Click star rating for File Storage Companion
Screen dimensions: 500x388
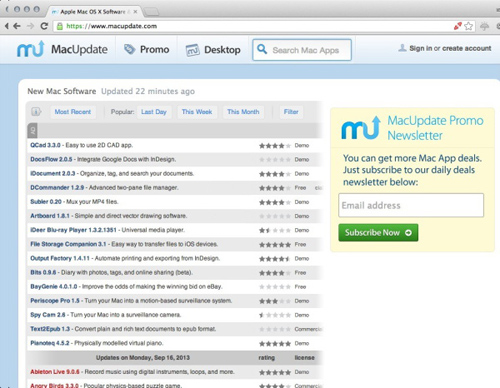275,245
